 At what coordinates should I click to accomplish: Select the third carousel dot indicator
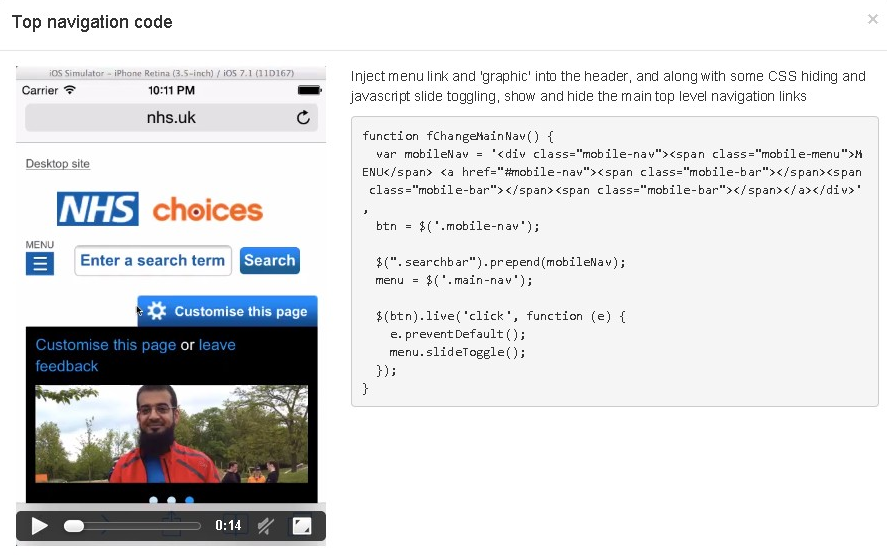pyautogui.click(x=190, y=500)
